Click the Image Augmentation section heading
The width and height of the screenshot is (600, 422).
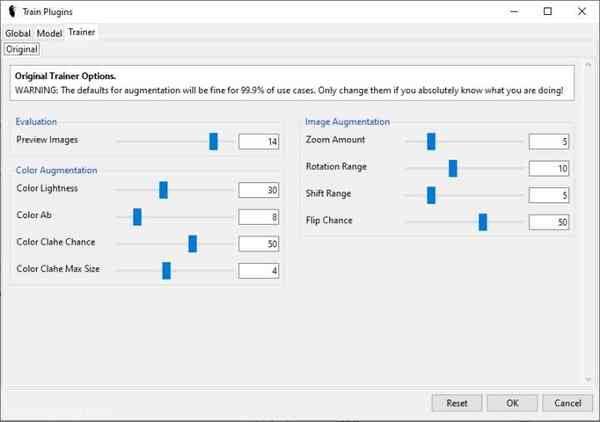pyautogui.click(x=347, y=122)
